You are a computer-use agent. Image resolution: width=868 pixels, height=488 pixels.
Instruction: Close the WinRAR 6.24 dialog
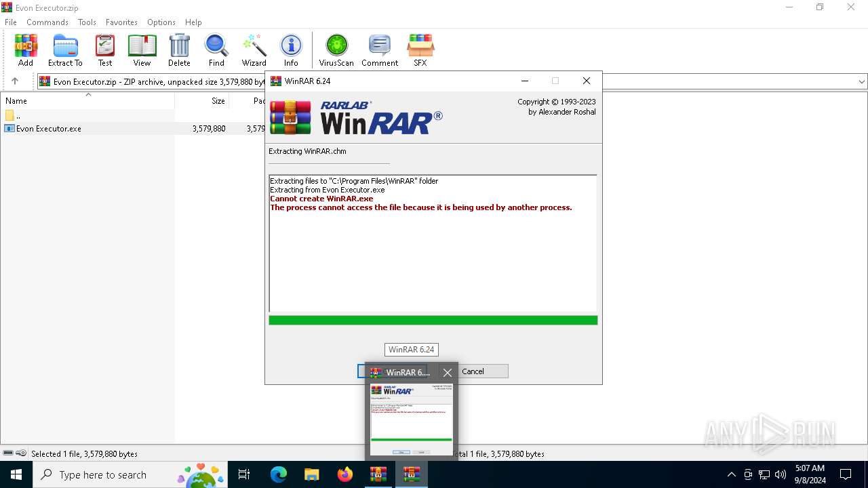(587, 81)
